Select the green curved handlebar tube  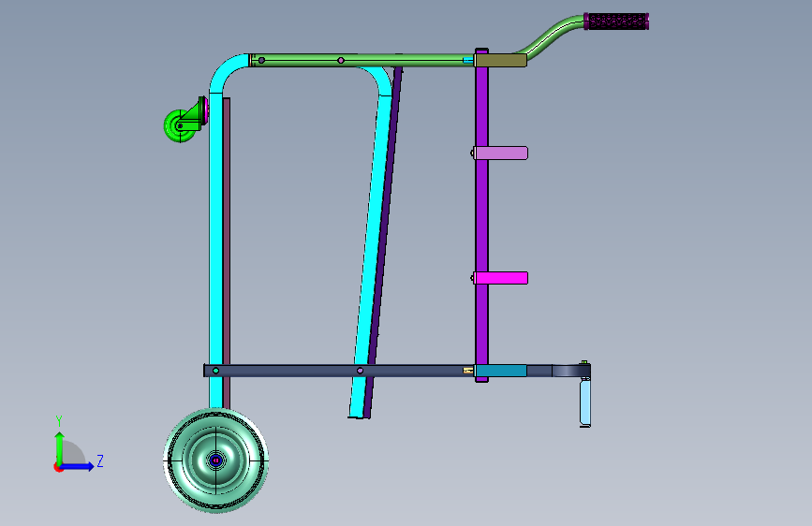click(x=552, y=35)
